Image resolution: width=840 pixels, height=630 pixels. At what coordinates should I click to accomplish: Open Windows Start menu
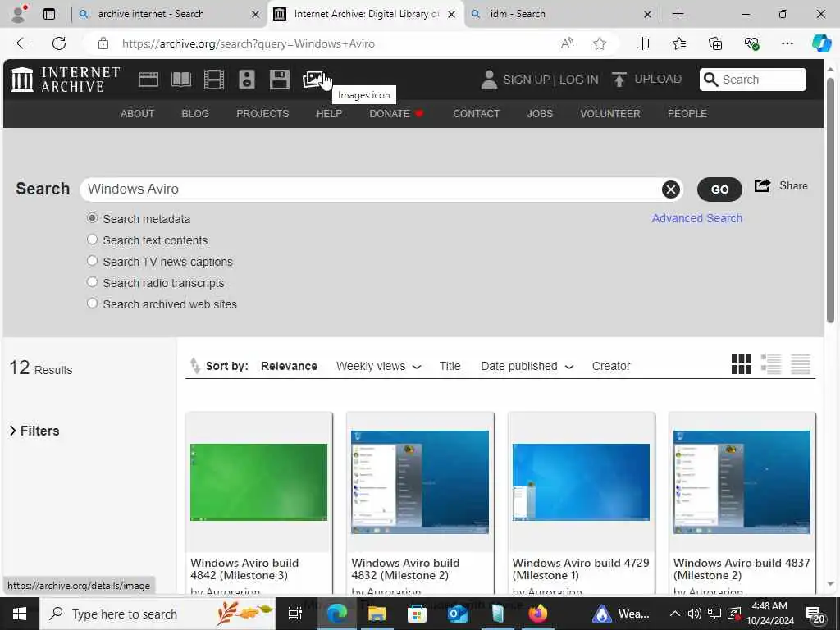point(20,614)
